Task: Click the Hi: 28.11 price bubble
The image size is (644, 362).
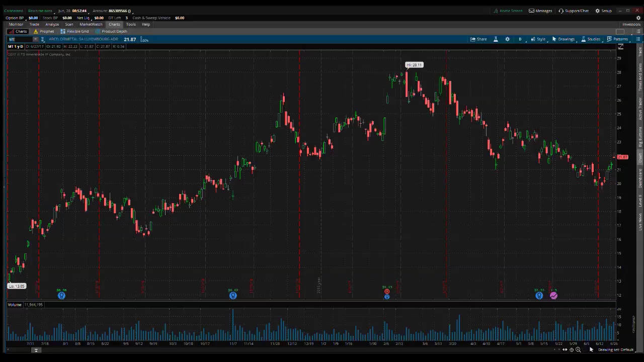Action: [x=415, y=65]
